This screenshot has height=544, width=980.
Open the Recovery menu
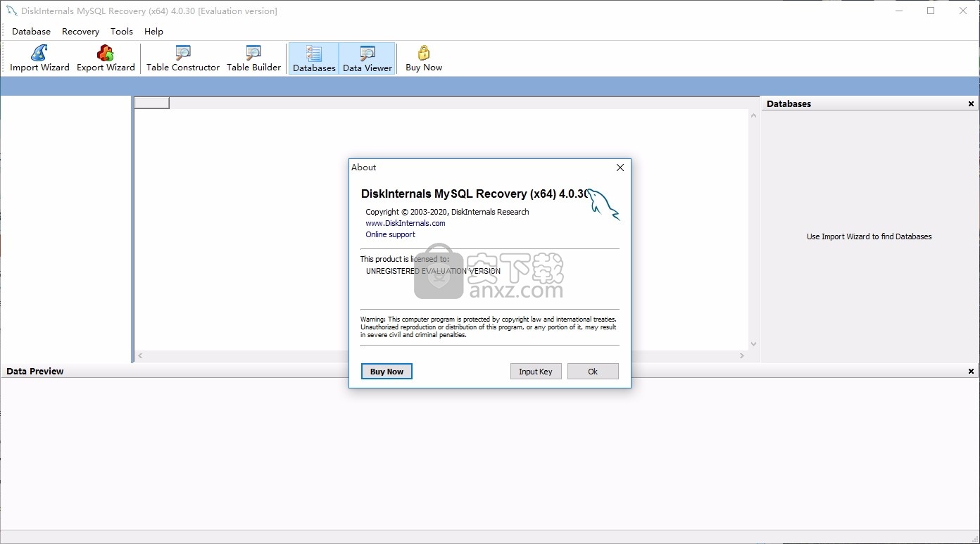(x=80, y=31)
